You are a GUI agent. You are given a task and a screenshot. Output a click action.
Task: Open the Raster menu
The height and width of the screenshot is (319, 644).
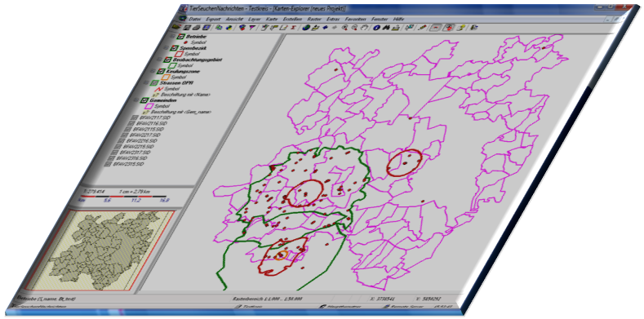pos(313,20)
